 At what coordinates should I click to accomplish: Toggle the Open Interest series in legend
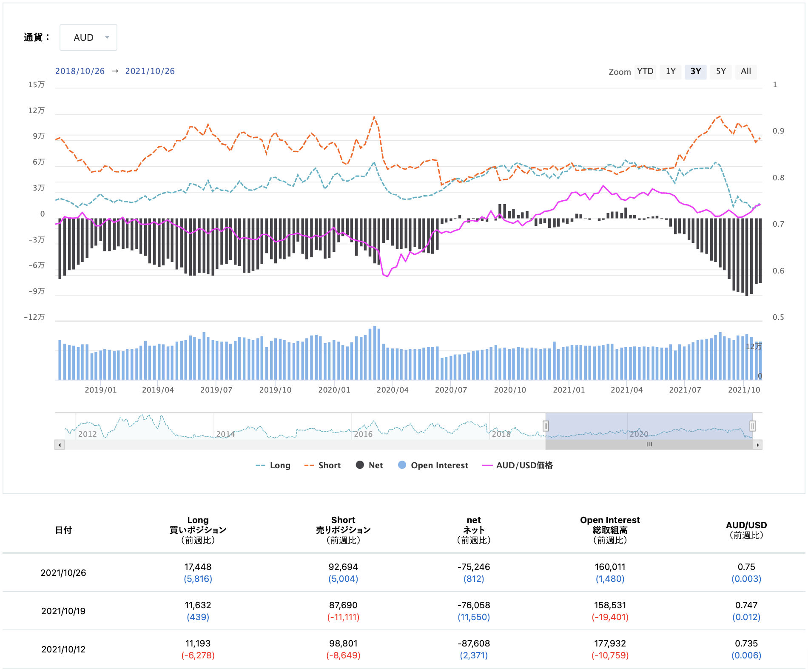433,465
